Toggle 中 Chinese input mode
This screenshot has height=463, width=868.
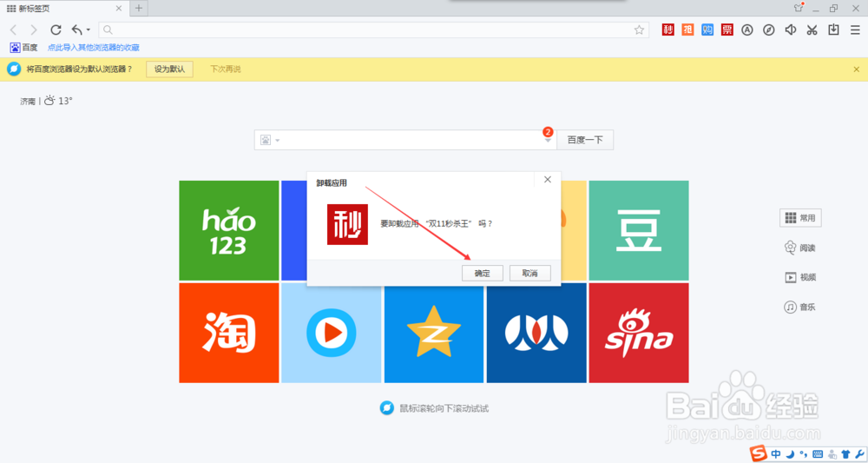[x=776, y=454]
